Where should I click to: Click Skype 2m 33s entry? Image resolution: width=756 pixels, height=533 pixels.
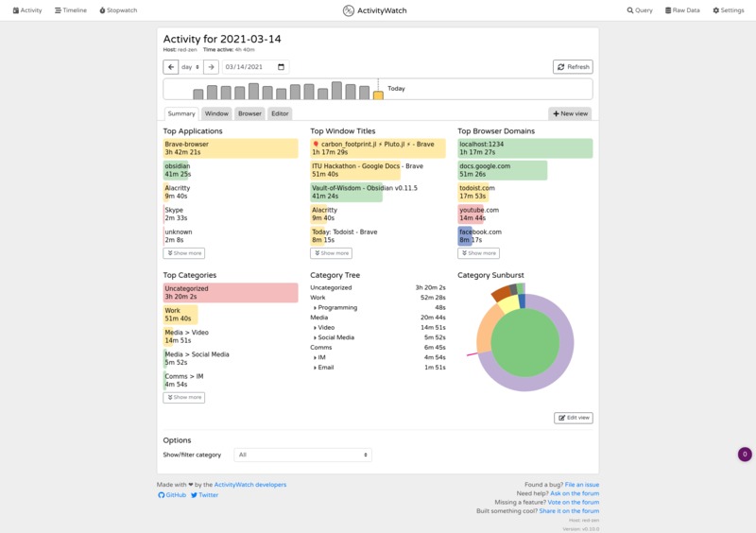click(x=176, y=215)
